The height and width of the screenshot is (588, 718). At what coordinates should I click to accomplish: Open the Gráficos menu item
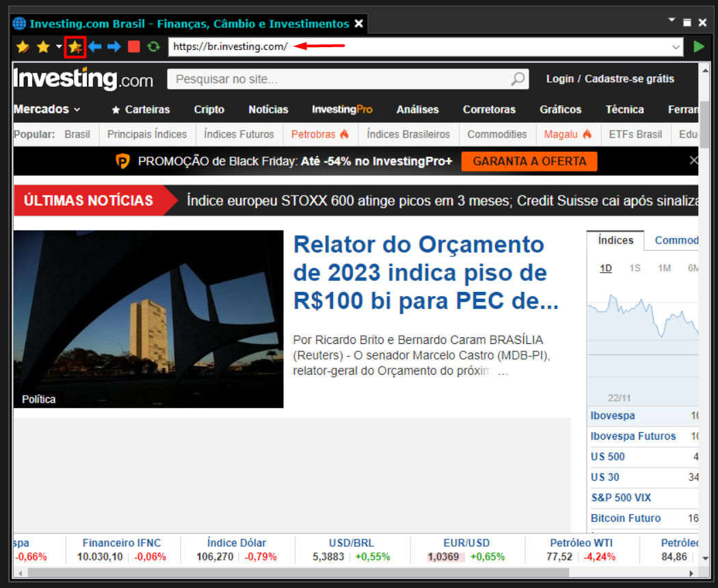(x=561, y=109)
